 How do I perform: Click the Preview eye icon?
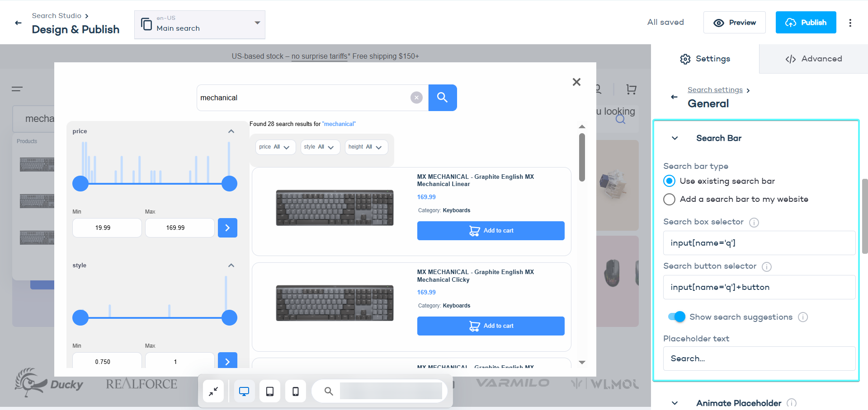[719, 22]
